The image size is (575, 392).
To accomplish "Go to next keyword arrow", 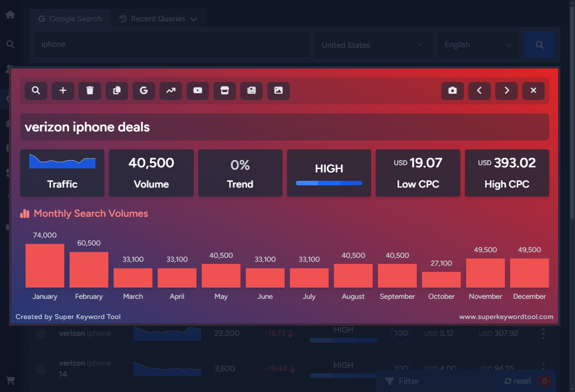I will tap(506, 90).
